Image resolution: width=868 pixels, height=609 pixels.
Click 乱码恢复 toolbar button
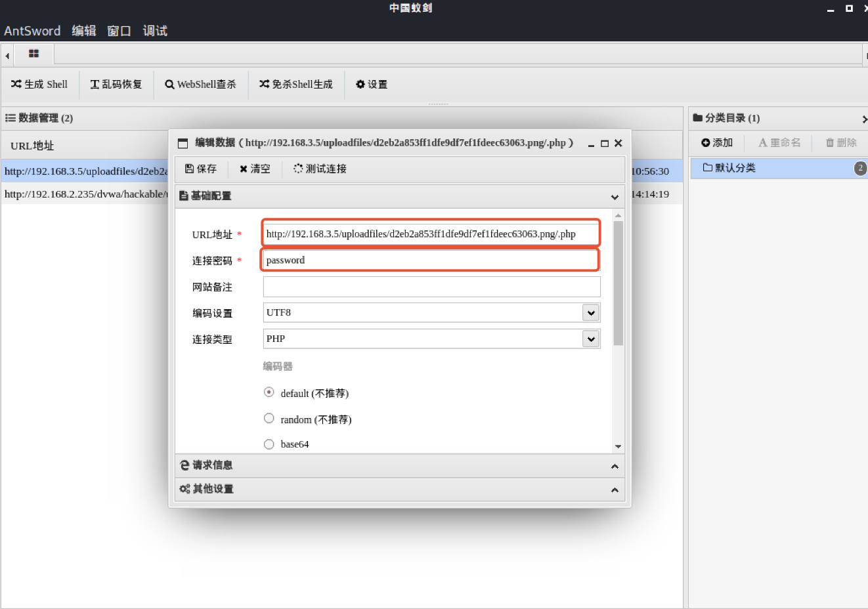point(116,84)
